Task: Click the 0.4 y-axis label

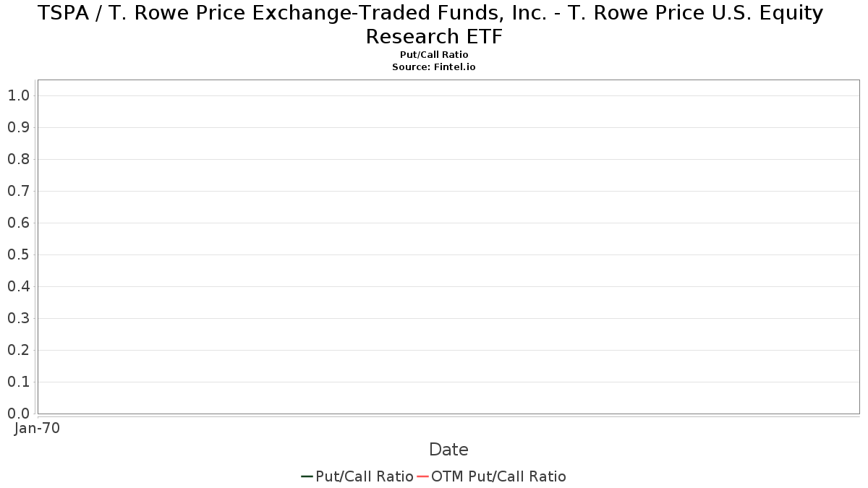Action: pyautogui.click(x=18, y=286)
